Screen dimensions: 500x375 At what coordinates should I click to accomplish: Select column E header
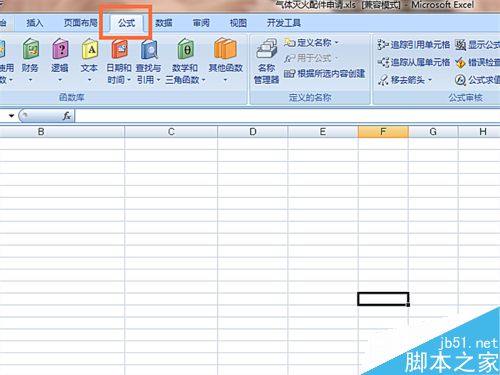[x=323, y=132]
